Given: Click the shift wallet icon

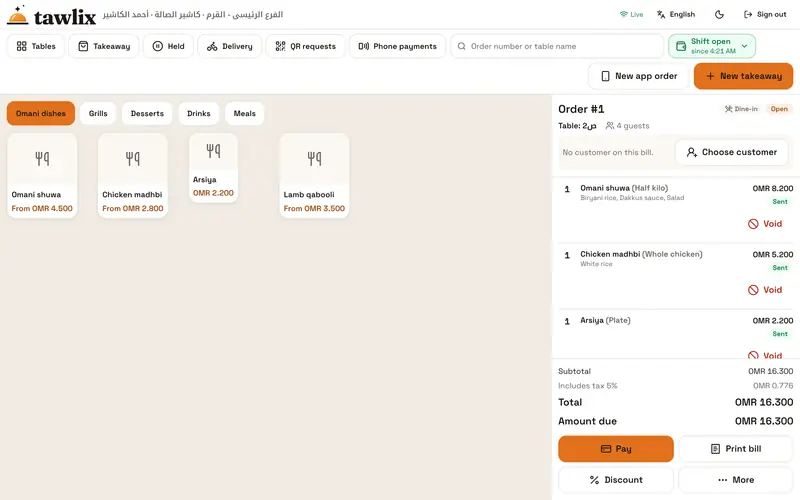Looking at the screenshot, I should [x=681, y=46].
